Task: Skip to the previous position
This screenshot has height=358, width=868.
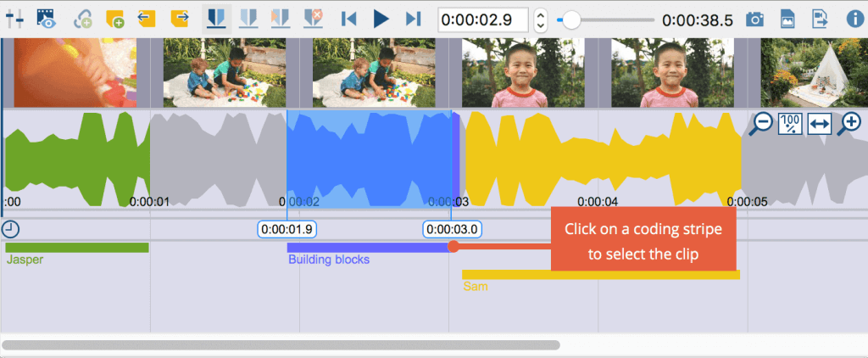Action: pos(348,20)
